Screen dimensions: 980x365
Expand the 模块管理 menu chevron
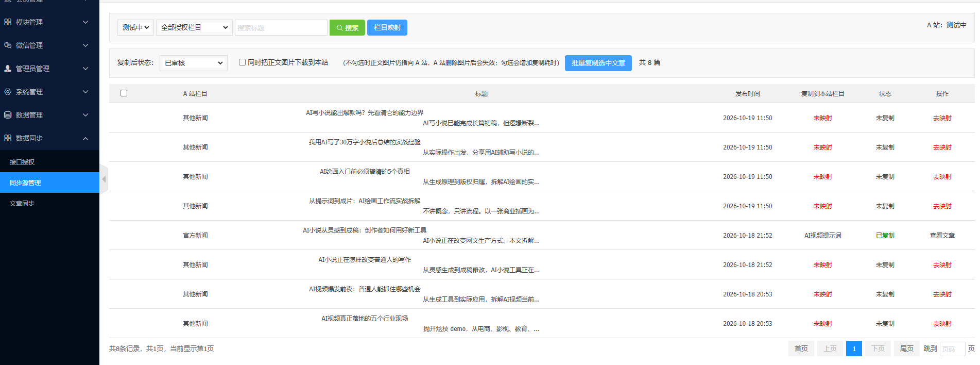pos(85,22)
